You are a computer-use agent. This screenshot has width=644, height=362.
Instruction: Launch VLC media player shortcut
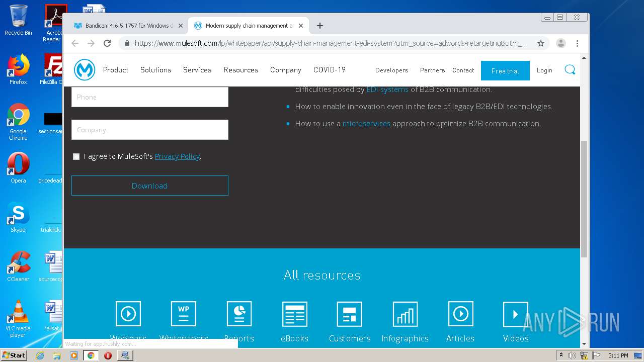tap(18, 319)
